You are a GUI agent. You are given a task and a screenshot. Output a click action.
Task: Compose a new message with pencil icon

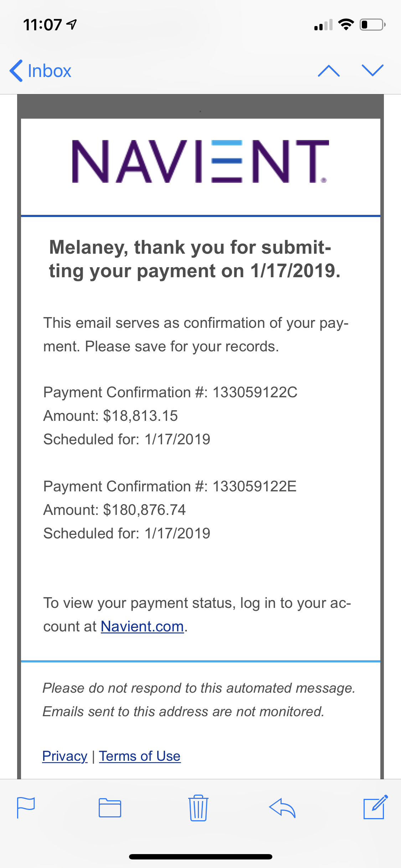coord(375,807)
